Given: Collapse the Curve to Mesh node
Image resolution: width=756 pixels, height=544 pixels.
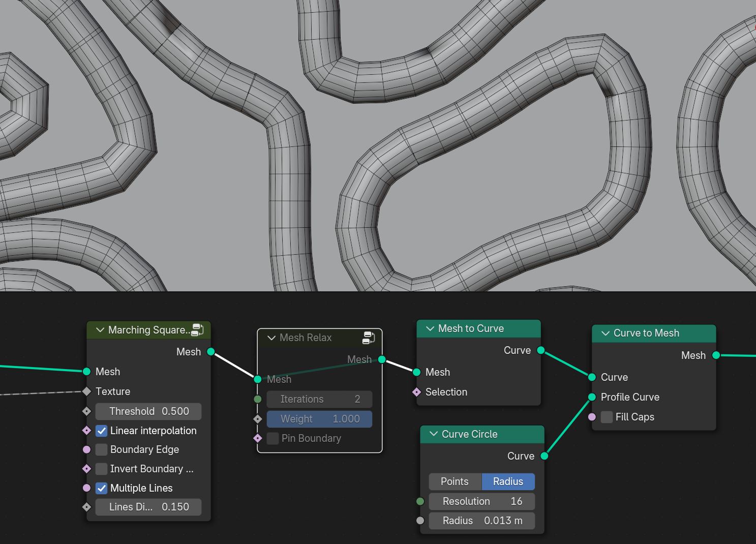Looking at the screenshot, I should pyautogui.click(x=606, y=333).
